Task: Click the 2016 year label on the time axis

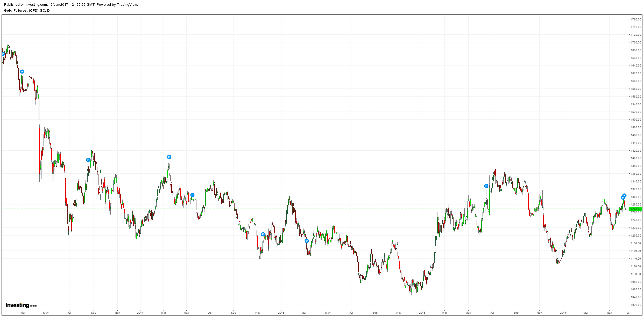Action: (422, 313)
